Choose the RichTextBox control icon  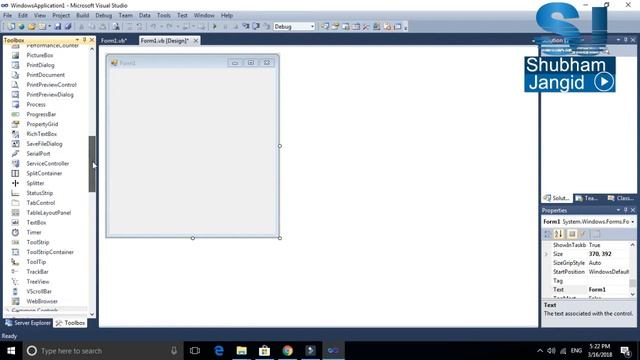pos(16,134)
